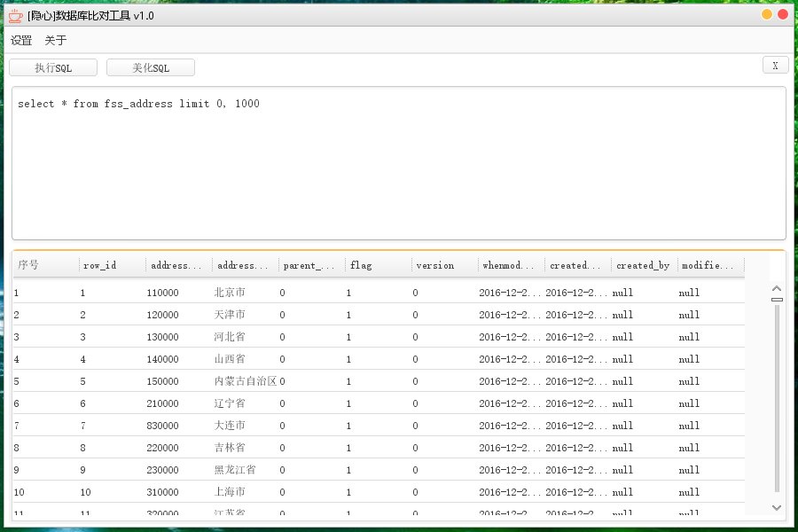Click the 序号 column header
Screen dimensions: 798x532
[x=46, y=265]
